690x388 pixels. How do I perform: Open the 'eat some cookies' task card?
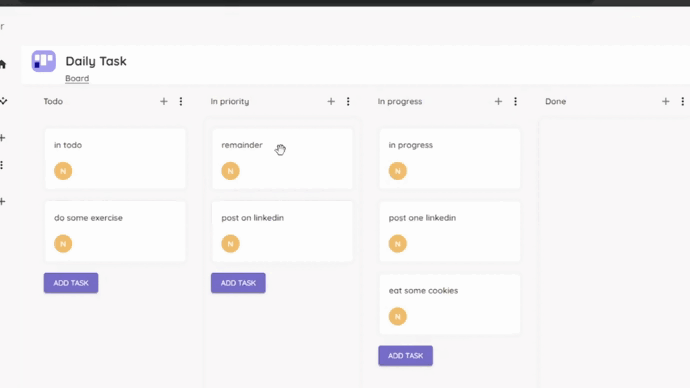[449, 304]
